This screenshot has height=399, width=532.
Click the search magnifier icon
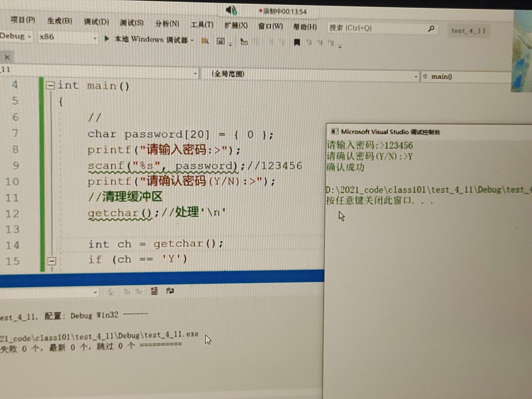click(x=431, y=29)
